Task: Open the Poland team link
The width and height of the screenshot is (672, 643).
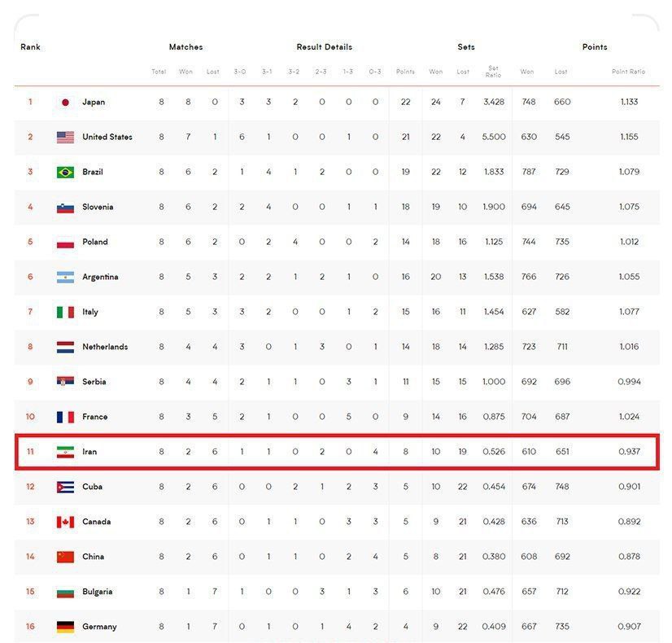Action: click(94, 242)
